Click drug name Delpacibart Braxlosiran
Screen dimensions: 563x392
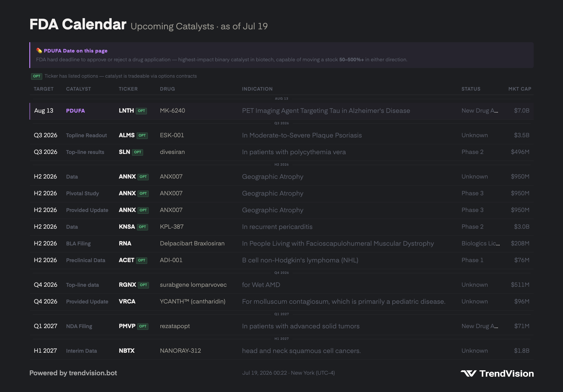click(x=192, y=243)
